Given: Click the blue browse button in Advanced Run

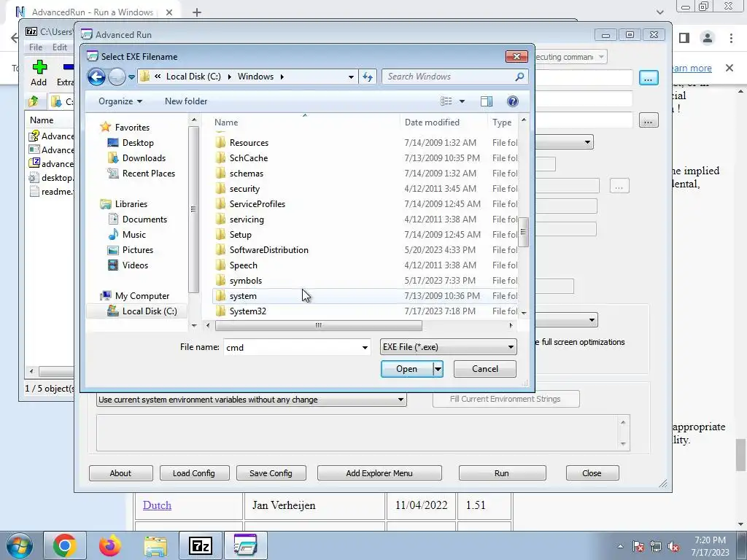Looking at the screenshot, I should (649, 77).
